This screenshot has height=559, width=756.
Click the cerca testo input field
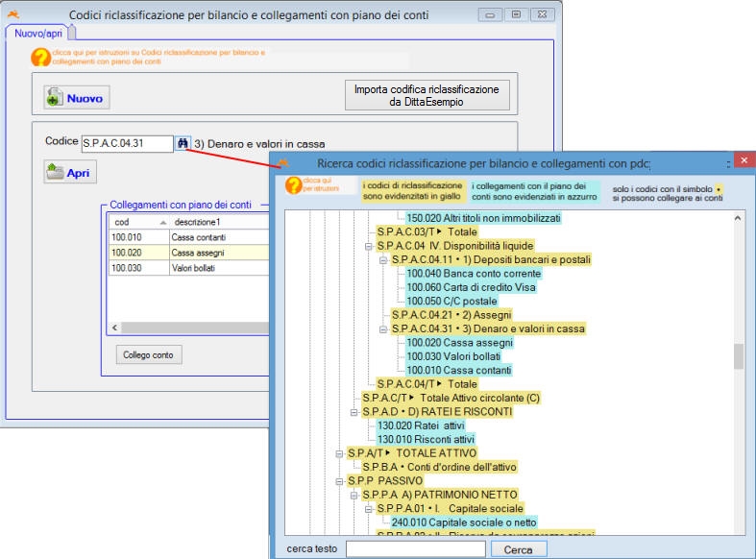[416, 548]
